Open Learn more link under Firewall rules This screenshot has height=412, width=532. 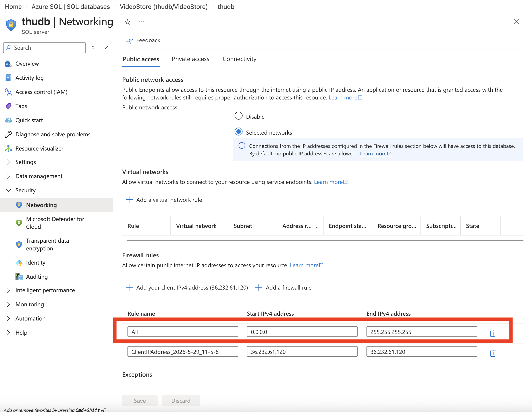pos(306,265)
